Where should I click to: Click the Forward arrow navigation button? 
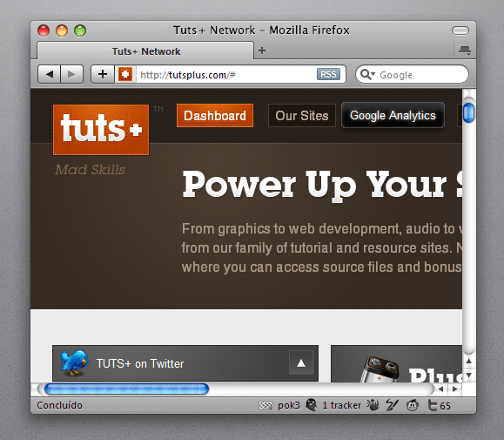(x=71, y=74)
